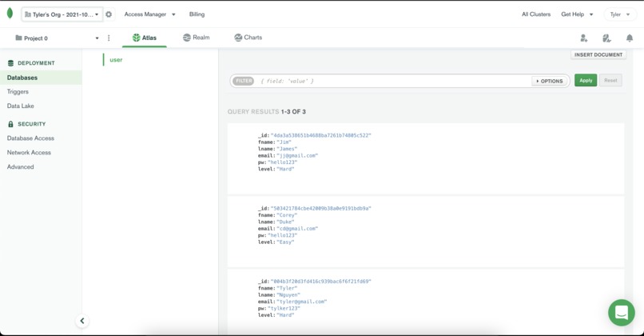The width and height of the screenshot is (644, 336).
Task: Click the green Apply button
Action: coord(586,81)
